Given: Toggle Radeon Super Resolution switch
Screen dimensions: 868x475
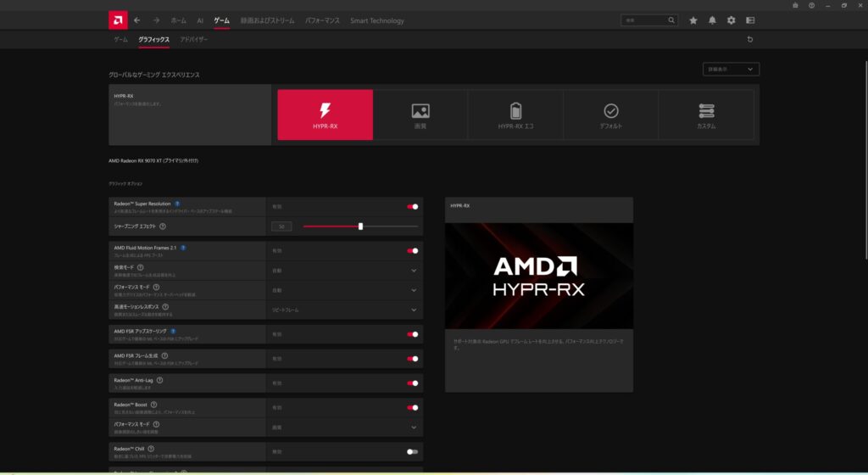Looking at the screenshot, I should tap(413, 206).
